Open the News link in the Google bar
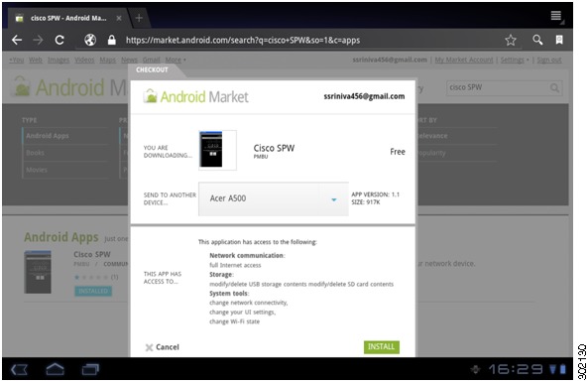588x383 pixels. [129, 60]
